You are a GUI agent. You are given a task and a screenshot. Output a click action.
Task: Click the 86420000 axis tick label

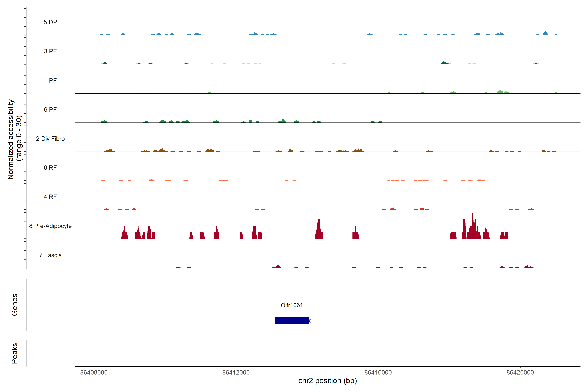[520, 372]
